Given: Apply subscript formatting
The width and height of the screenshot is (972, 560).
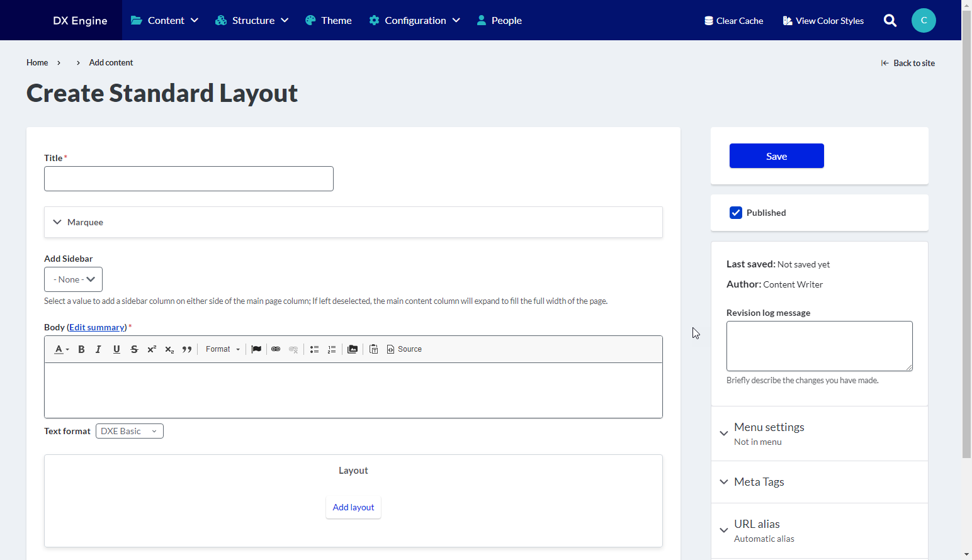Looking at the screenshot, I should [x=169, y=349].
